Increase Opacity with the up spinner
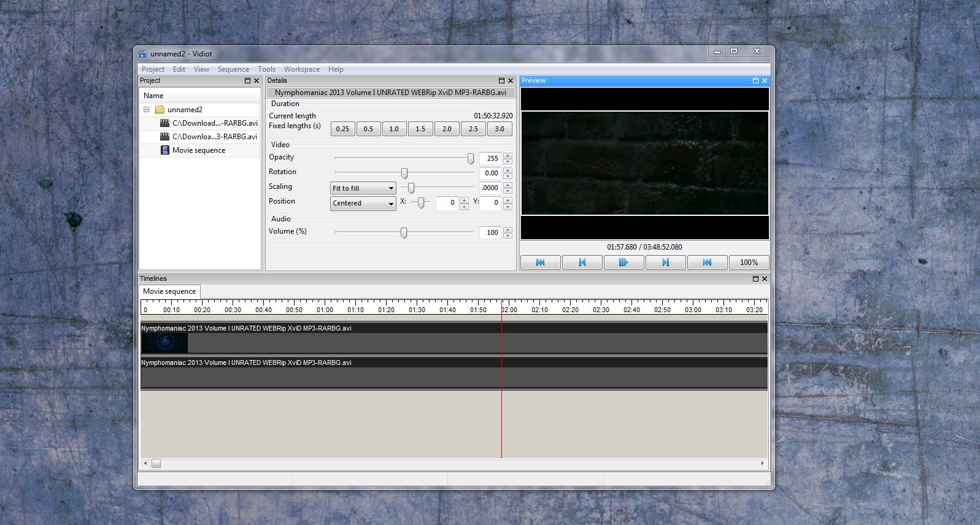 coord(507,155)
